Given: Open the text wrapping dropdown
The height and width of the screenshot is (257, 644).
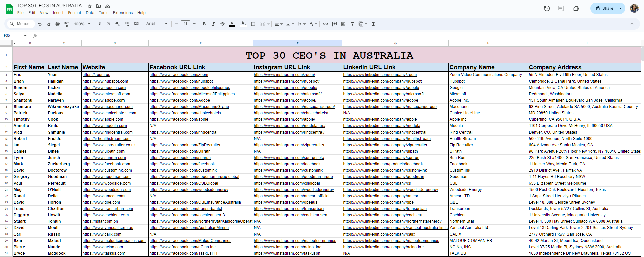Looking at the screenshot, I should (x=301, y=24).
